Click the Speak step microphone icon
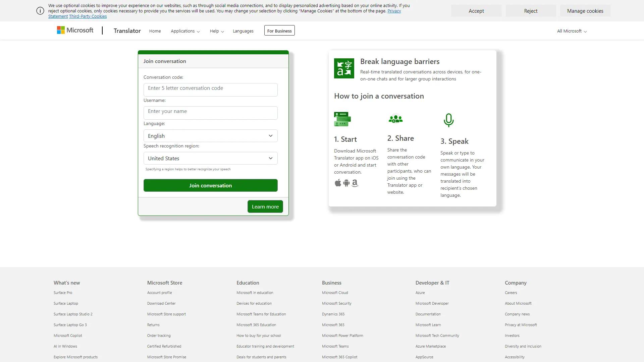Screen dimensions: 644x362 tap(448, 120)
